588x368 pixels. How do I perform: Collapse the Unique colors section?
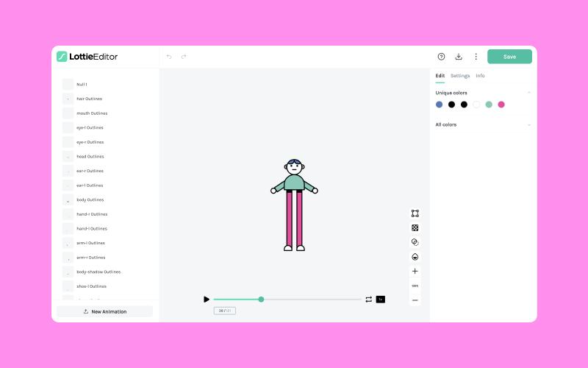pos(529,93)
